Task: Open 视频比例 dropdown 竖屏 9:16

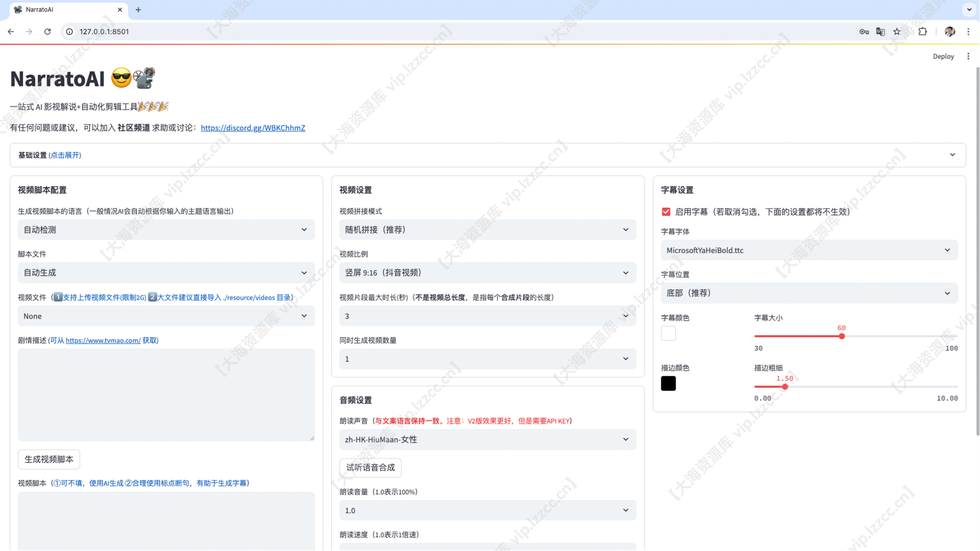Action: [x=488, y=273]
